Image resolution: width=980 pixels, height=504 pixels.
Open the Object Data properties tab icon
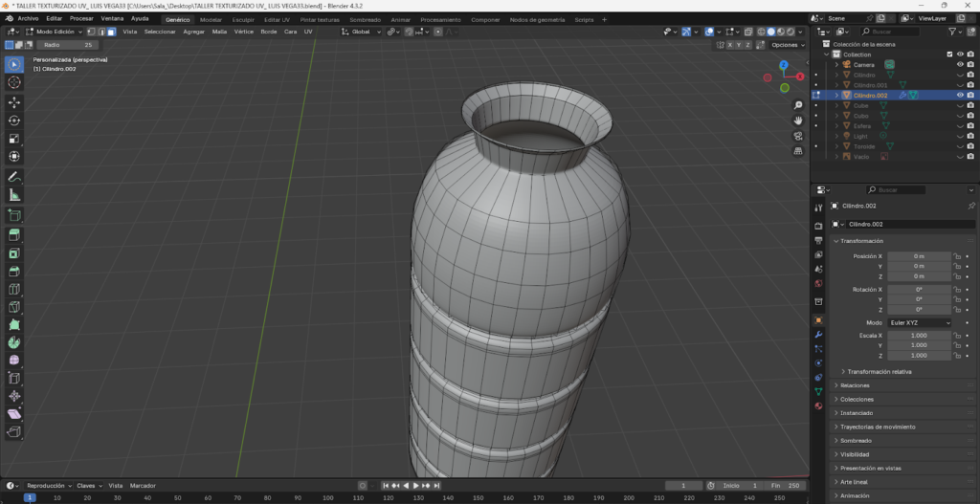819,391
